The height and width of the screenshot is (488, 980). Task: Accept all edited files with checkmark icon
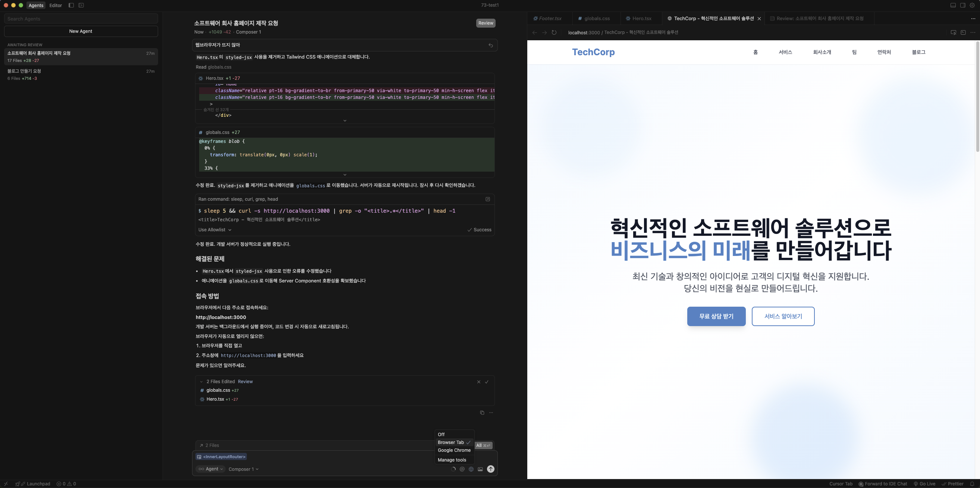[487, 382]
